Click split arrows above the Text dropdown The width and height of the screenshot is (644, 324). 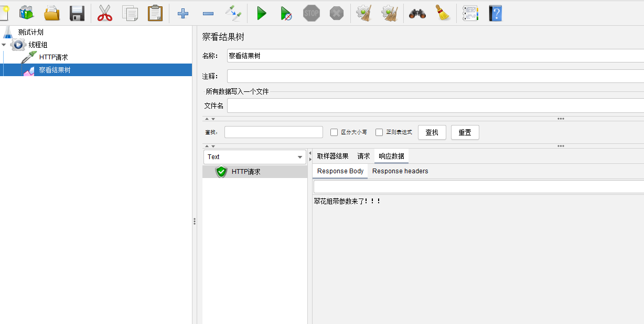click(210, 146)
